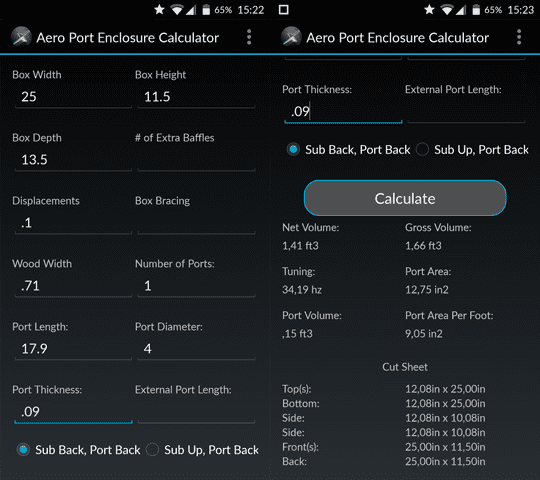Viewport: 540px width, 480px height.
Task: Focus the Box Height field
Action: coord(196,97)
